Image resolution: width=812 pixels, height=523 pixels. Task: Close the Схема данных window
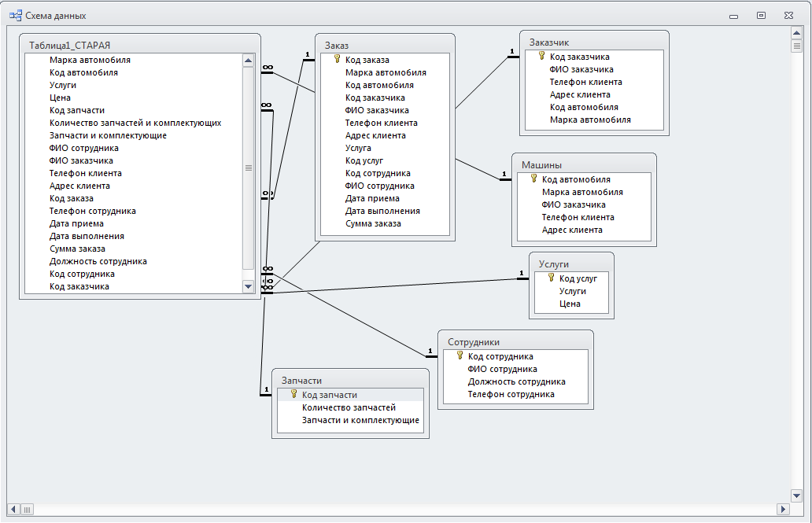pos(788,16)
